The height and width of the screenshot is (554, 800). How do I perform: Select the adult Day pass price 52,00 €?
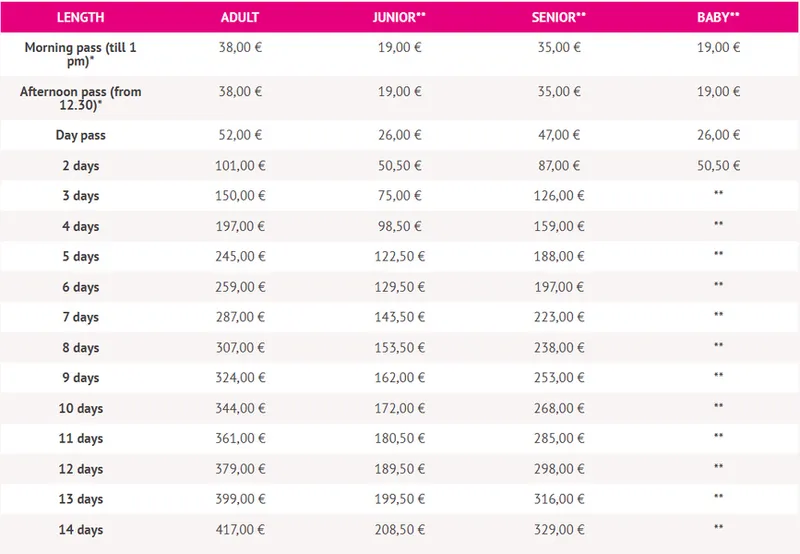239,135
